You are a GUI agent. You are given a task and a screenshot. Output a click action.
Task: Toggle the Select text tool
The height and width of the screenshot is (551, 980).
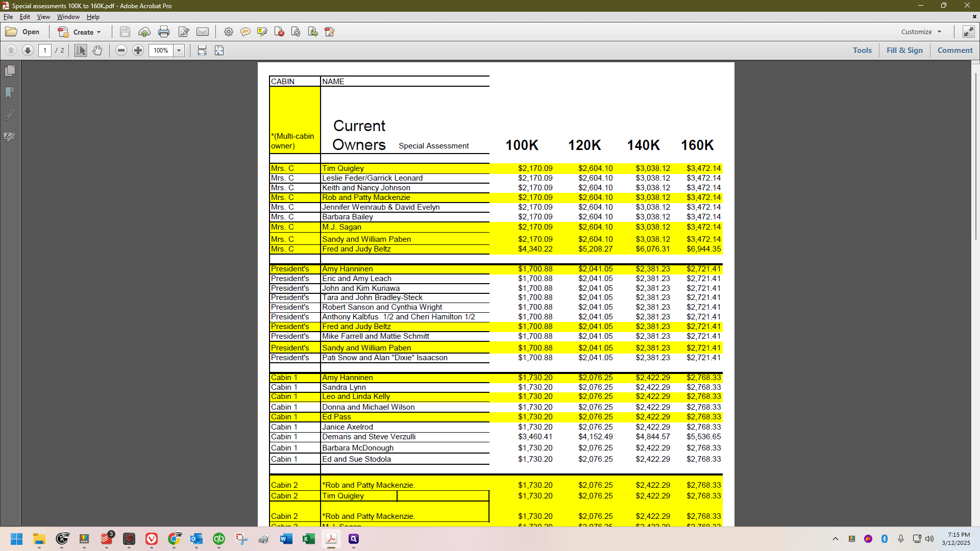pos(81,51)
